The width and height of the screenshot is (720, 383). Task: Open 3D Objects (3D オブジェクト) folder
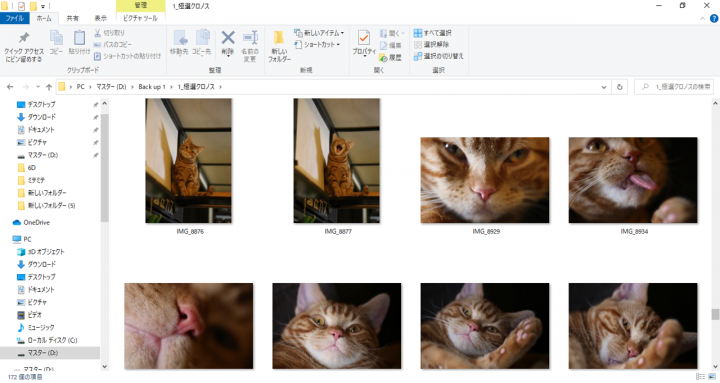point(46,252)
